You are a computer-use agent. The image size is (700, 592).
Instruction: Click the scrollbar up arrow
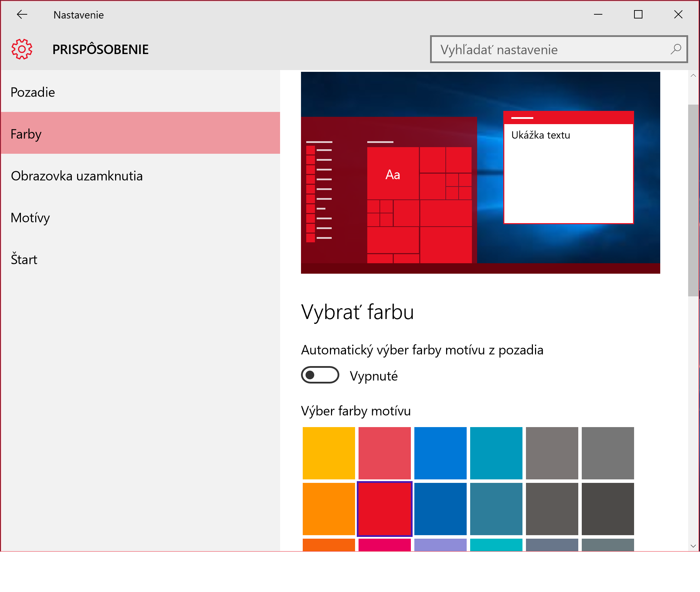[x=693, y=76]
